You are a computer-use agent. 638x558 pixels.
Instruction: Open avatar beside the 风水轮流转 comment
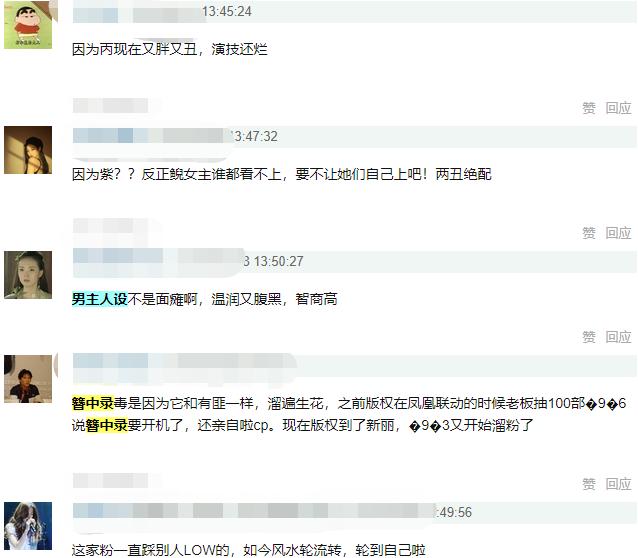point(28,526)
